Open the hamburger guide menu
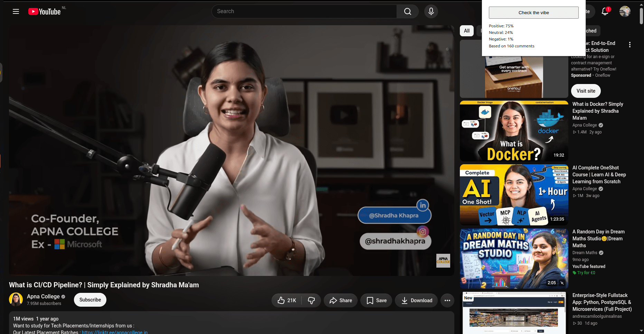The width and height of the screenshot is (644, 334). pyautogui.click(x=16, y=11)
